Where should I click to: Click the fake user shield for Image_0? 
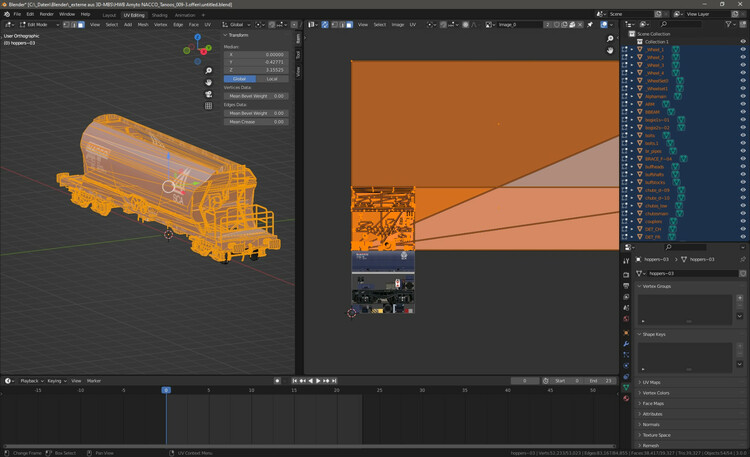557,24
